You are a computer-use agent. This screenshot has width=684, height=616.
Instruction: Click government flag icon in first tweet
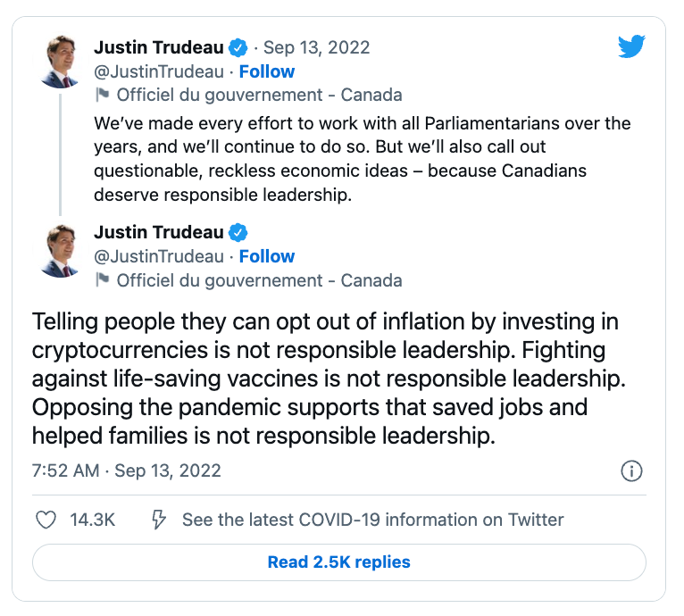103,95
